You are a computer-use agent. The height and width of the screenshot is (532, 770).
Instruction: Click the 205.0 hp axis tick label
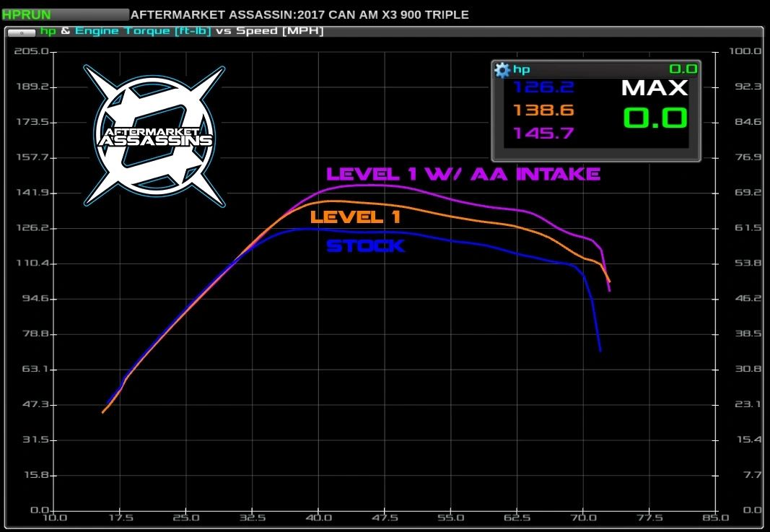[32, 51]
